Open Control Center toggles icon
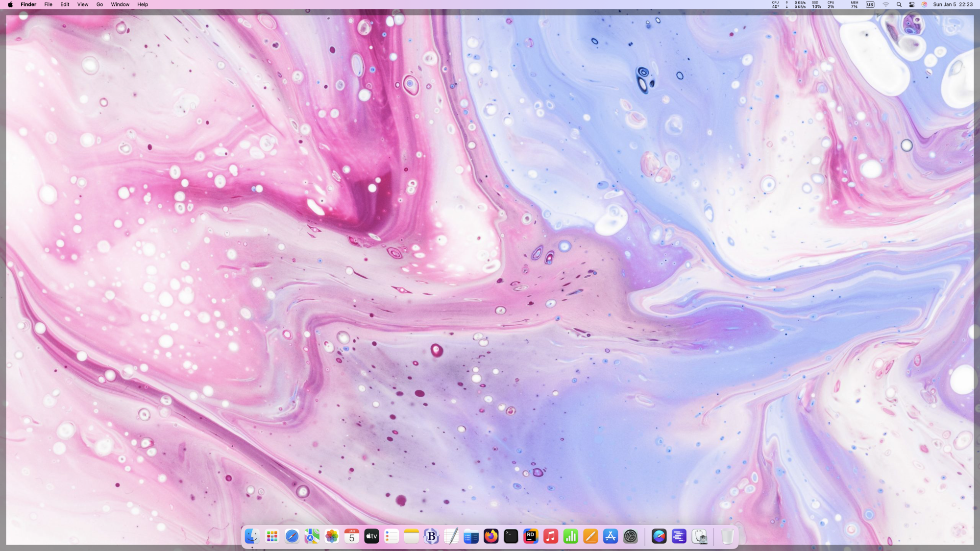Image resolution: width=980 pixels, height=551 pixels. [x=912, y=4]
